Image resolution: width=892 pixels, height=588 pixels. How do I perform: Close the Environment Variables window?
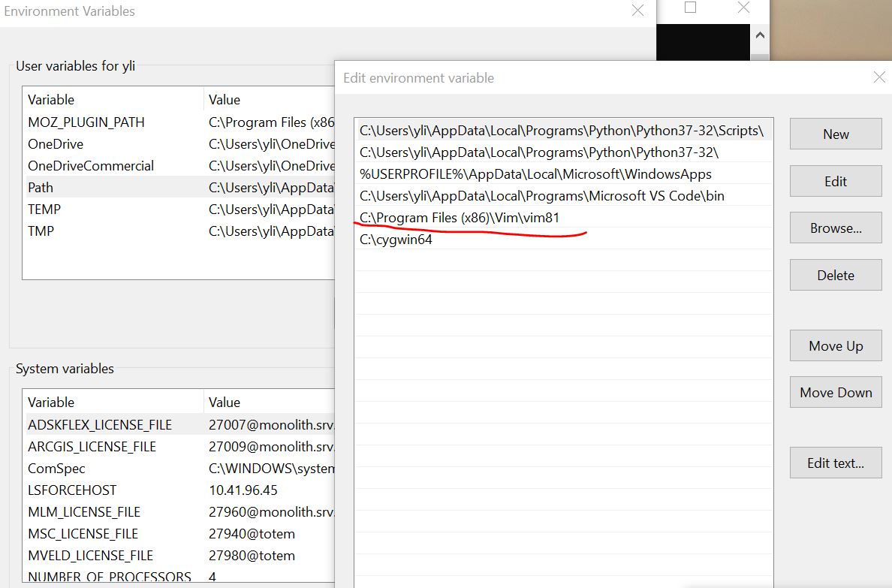(x=637, y=11)
